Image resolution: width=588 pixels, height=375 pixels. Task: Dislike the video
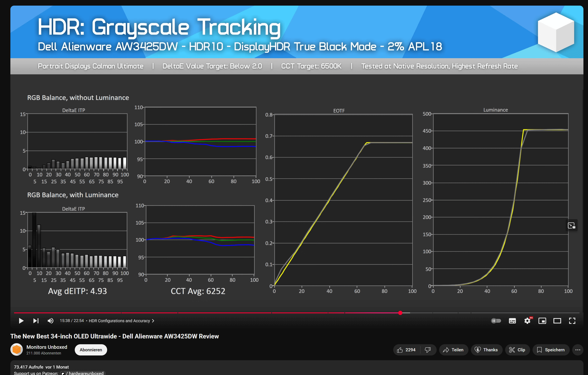tap(428, 350)
